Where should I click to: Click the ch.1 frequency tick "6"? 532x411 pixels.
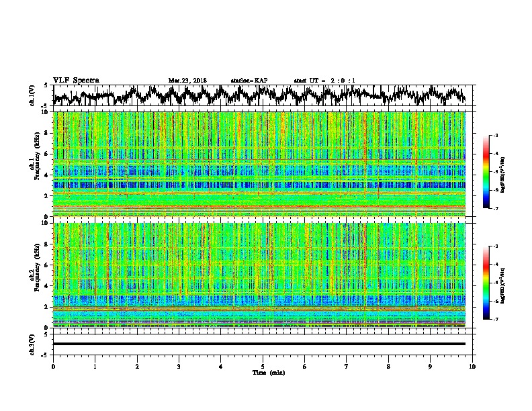coord(48,154)
